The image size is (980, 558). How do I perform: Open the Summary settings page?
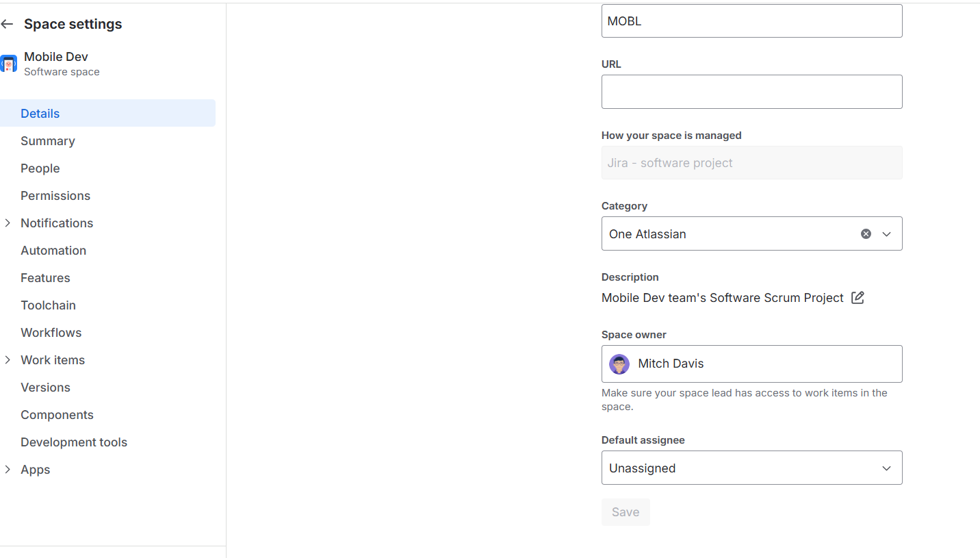(48, 141)
